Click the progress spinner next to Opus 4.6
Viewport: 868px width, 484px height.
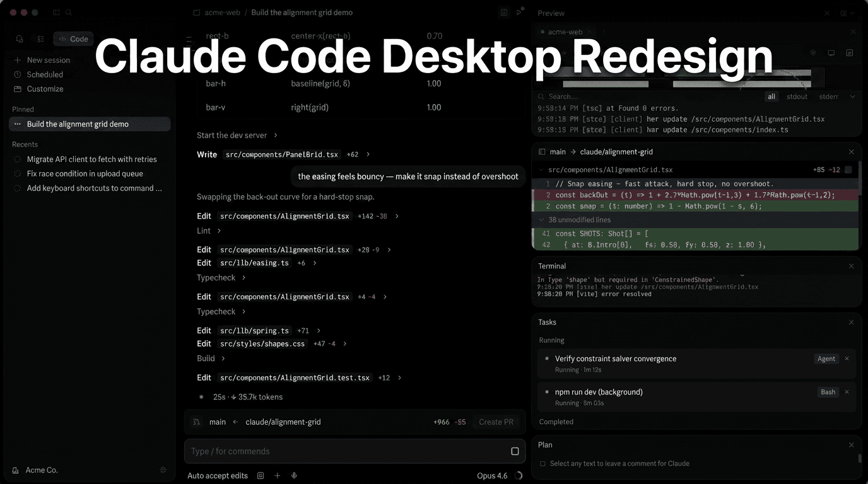tap(519, 476)
